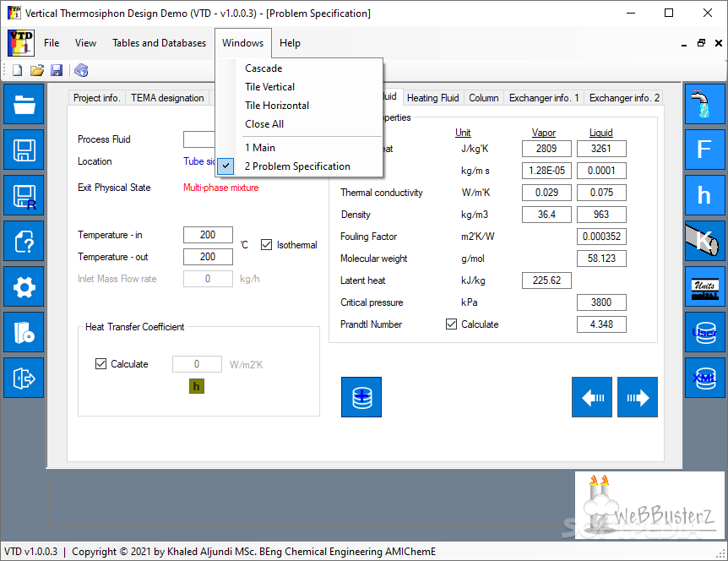Switch to TEMA designation tab

[x=167, y=98]
